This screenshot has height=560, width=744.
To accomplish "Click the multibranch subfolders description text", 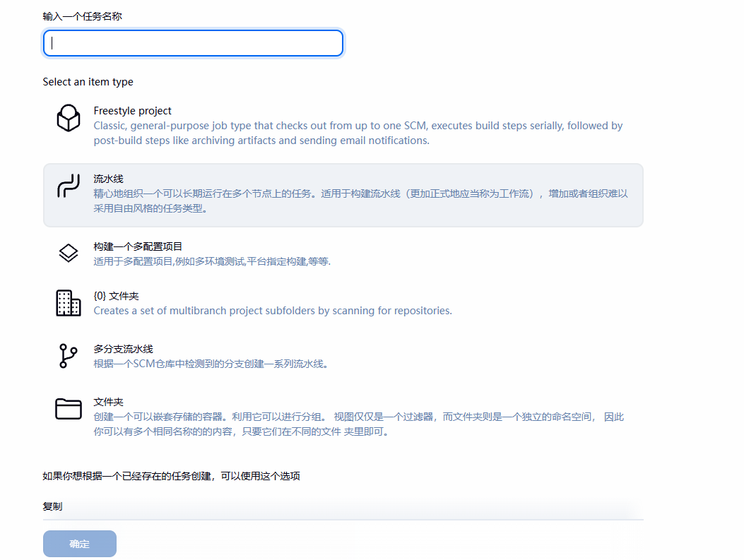I will pyautogui.click(x=272, y=311).
